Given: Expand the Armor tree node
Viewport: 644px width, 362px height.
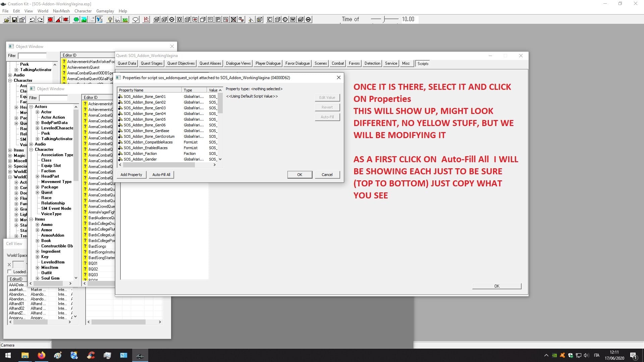Looking at the screenshot, I should click(38, 230).
